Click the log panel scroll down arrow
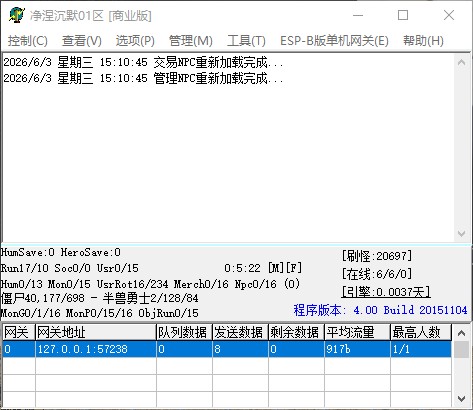Viewport: 473px width, 410px height. click(462, 233)
